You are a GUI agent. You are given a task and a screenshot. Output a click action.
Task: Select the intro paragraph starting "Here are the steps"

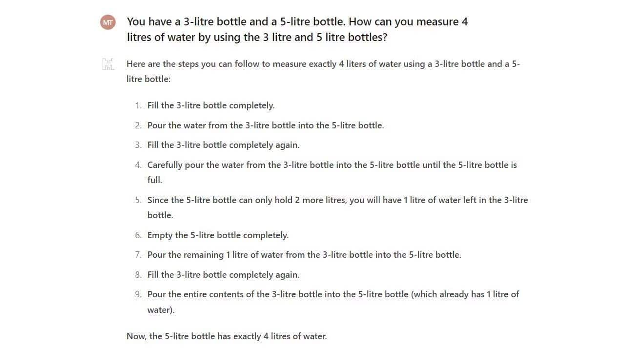pos(322,71)
